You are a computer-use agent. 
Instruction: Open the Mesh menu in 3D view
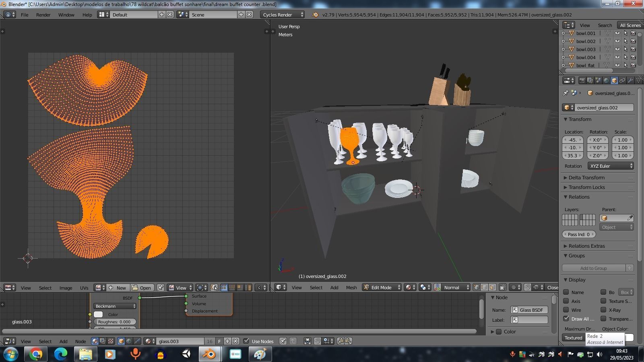coord(351,287)
